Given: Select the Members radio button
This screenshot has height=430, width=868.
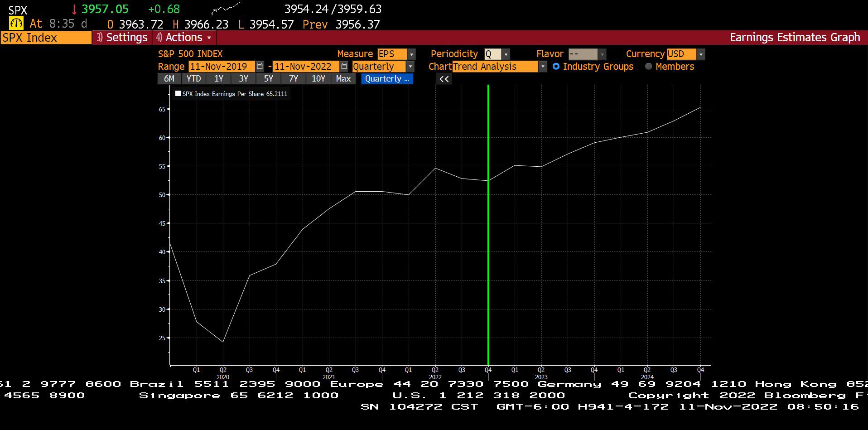Looking at the screenshot, I should click(648, 66).
